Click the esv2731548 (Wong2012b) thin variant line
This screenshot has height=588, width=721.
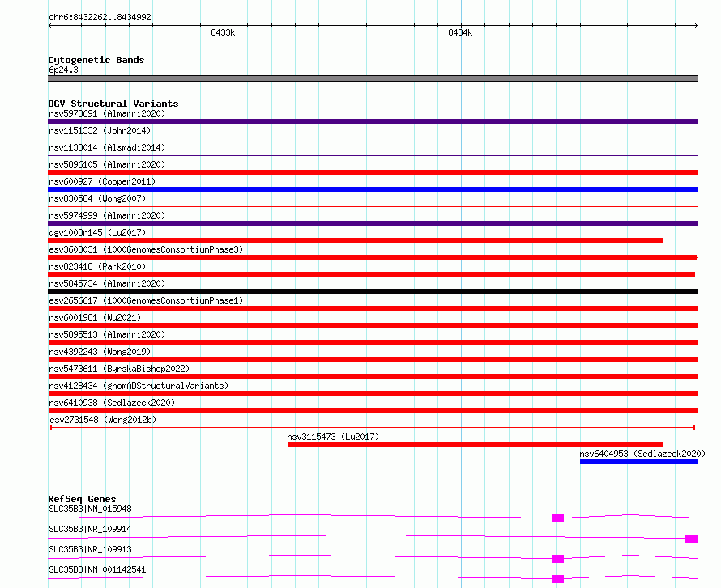pyautogui.click(x=373, y=428)
